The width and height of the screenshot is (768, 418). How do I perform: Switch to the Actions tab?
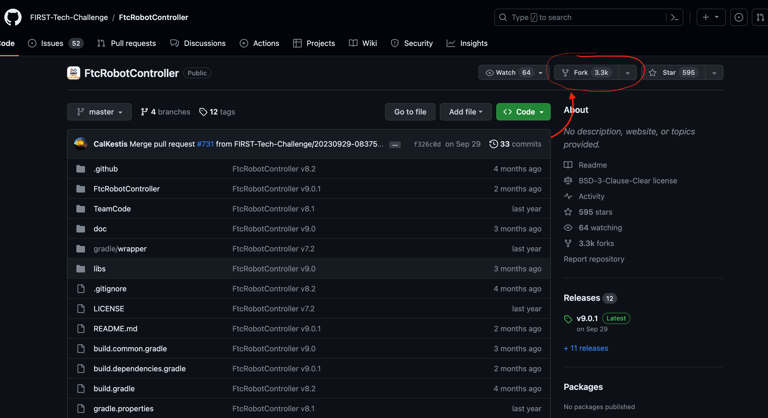(x=259, y=43)
